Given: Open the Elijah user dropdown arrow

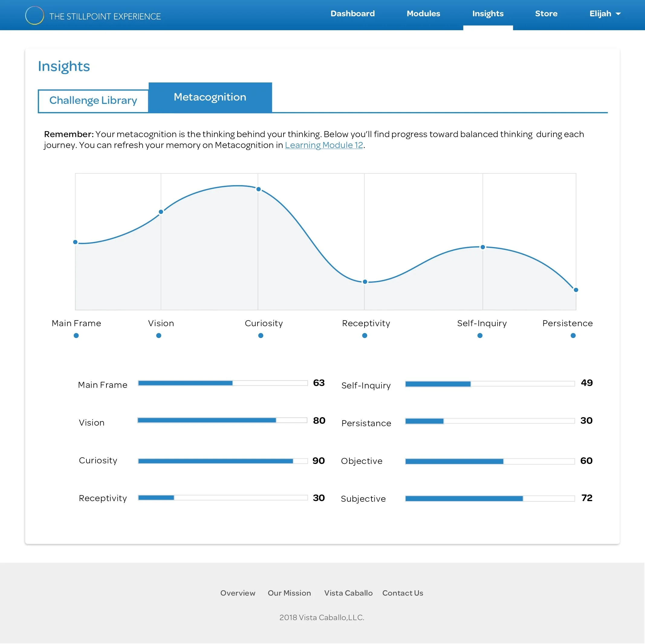Looking at the screenshot, I should point(618,14).
